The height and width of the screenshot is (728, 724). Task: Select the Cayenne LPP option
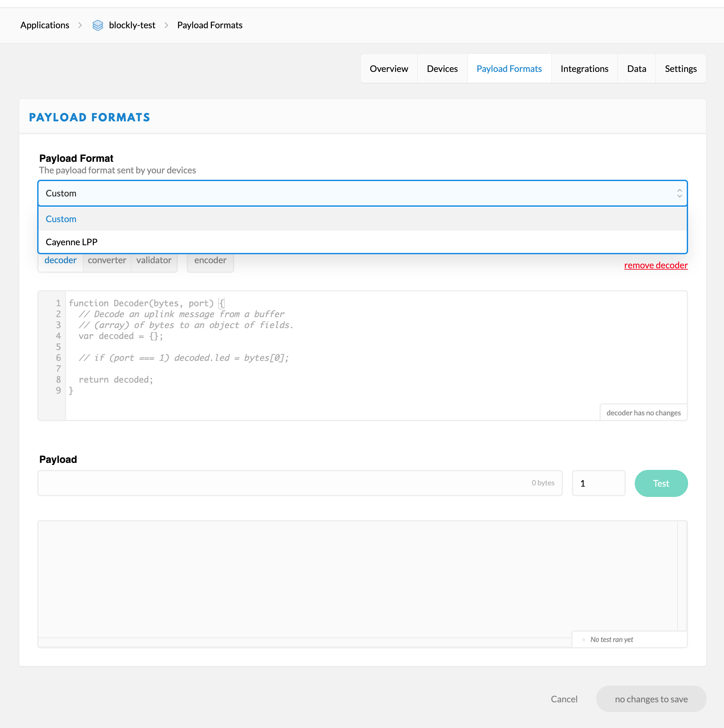coord(72,242)
